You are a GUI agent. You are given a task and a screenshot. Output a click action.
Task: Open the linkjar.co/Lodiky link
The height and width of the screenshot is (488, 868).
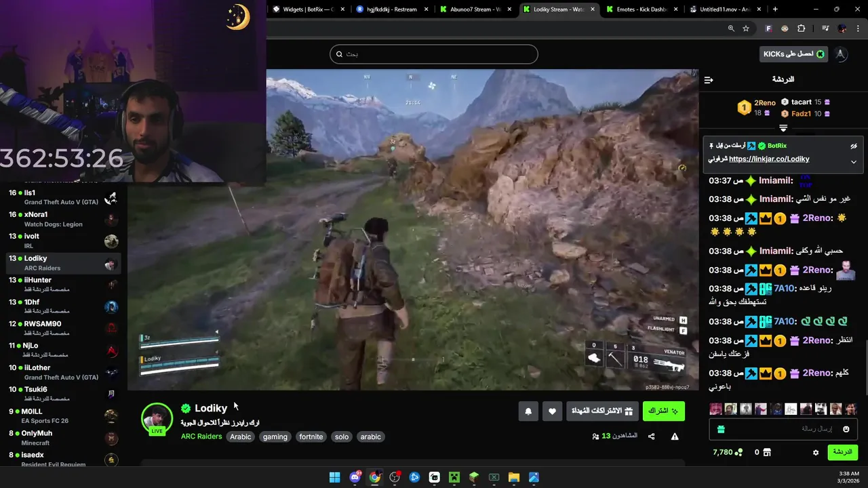769,159
